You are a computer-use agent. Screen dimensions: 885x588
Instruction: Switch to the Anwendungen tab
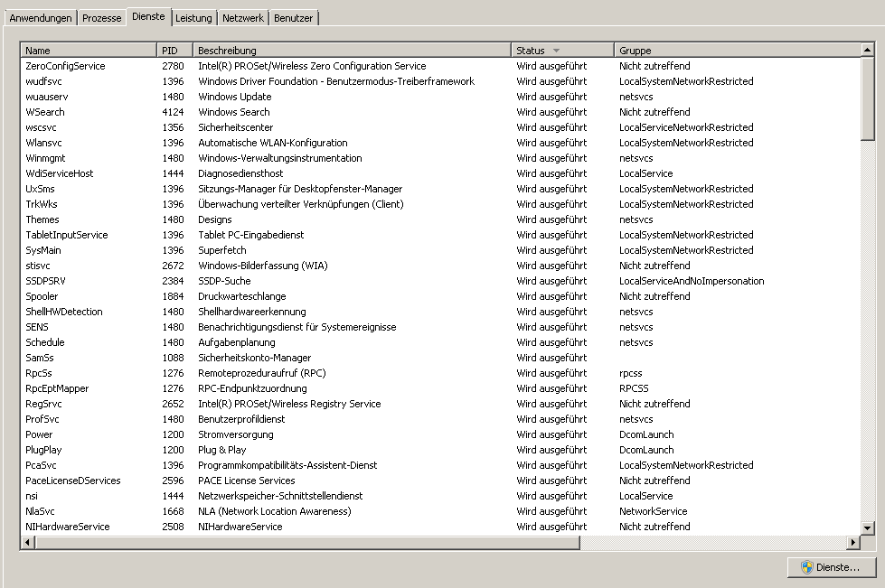tap(41, 18)
